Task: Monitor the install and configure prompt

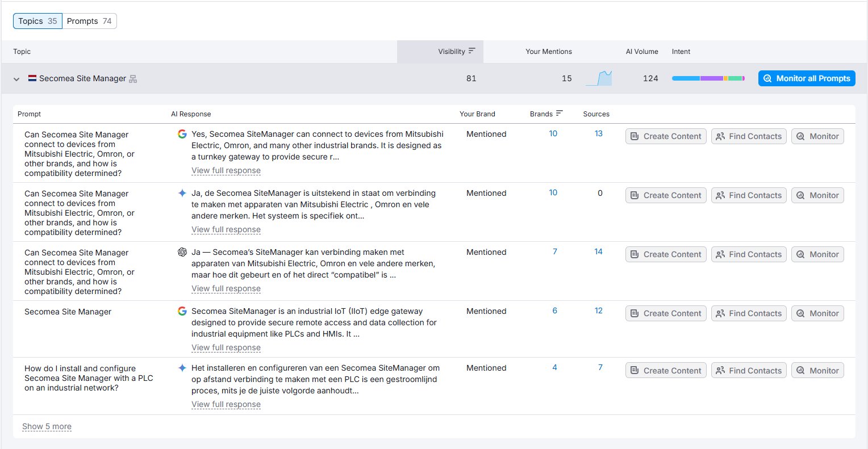Action: [817, 371]
